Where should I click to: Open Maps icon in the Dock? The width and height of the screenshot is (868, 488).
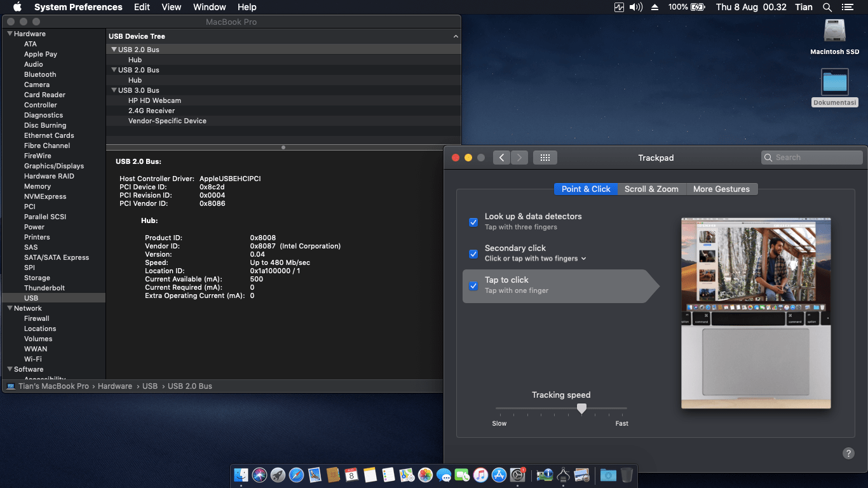[407, 475]
